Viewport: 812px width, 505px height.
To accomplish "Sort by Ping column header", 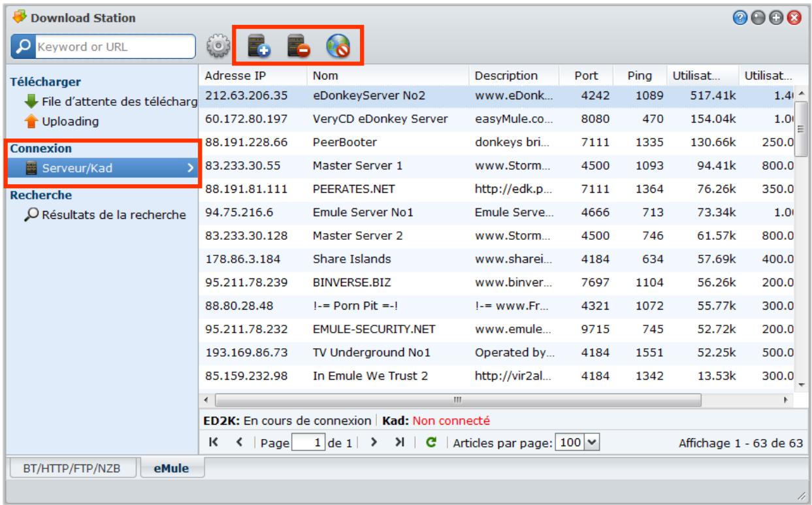I will 641,75.
